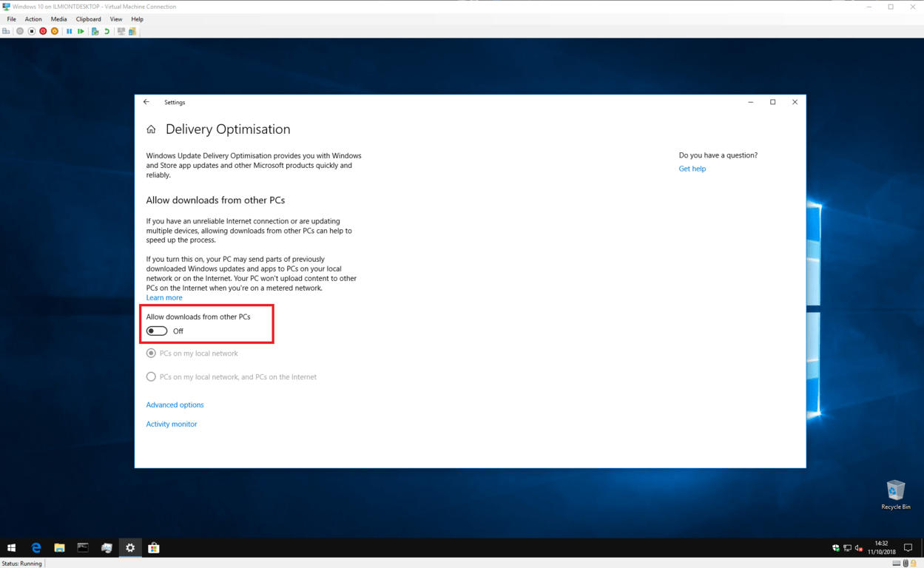Click the network icon in the system tray

tap(847, 548)
